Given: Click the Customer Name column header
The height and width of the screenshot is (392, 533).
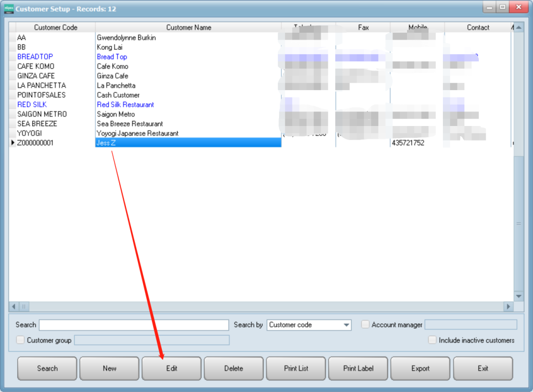Looking at the screenshot, I should coord(188,28).
